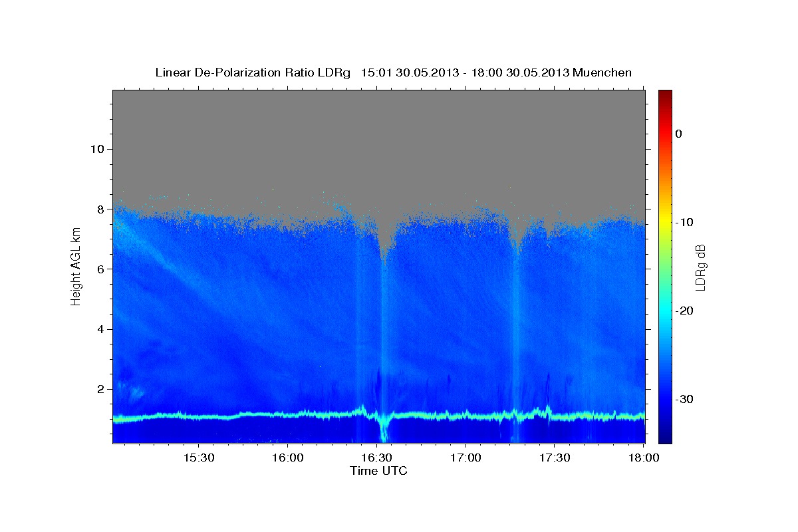The height and width of the screenshot is (532, 798).
Task: Click the 15:30 time tick label
Action: coord(198,458)
